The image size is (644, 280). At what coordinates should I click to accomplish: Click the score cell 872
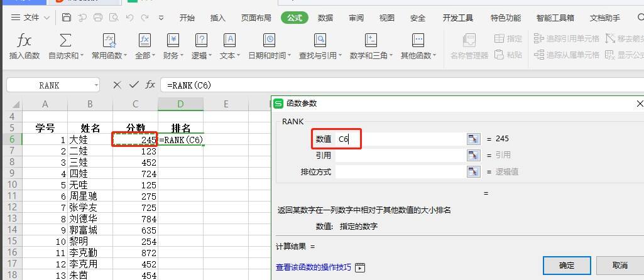click(136, 252)
